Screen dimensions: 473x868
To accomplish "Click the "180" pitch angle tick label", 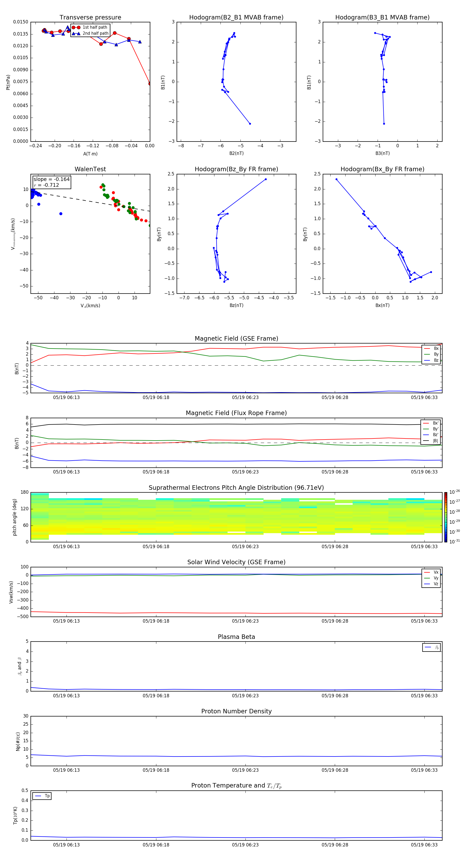I will tap(25, 492).
